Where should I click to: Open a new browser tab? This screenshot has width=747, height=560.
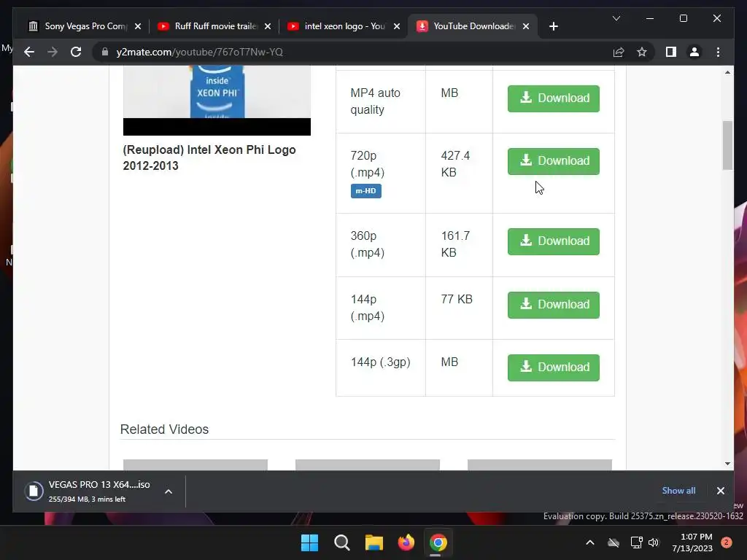[553, 26]
